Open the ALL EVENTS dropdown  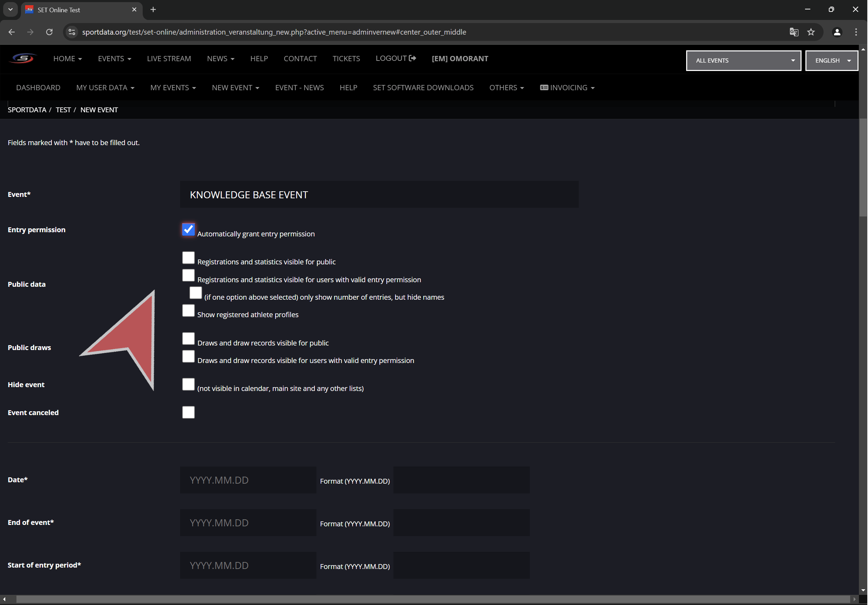tap(743, 60)
